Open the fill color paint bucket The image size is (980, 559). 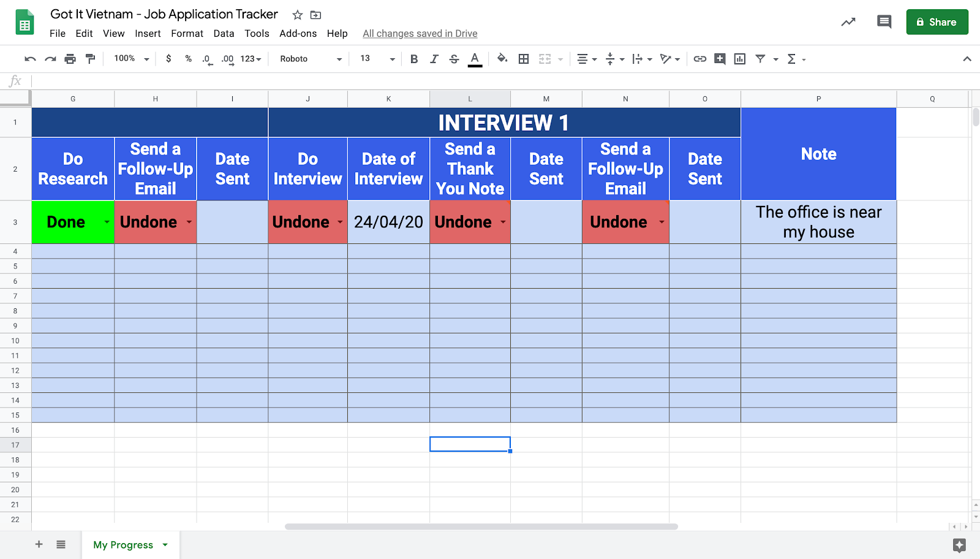502,59
